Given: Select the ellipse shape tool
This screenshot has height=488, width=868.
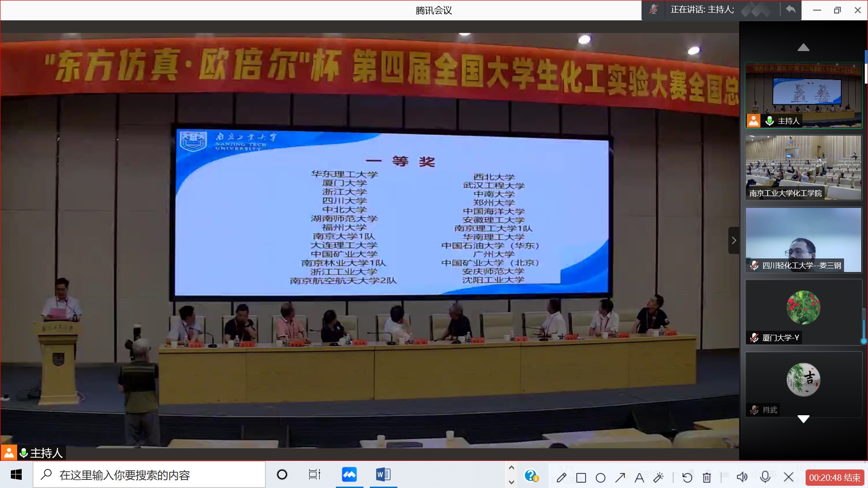Looking at the screenshot, I should [x=601, y=478].
